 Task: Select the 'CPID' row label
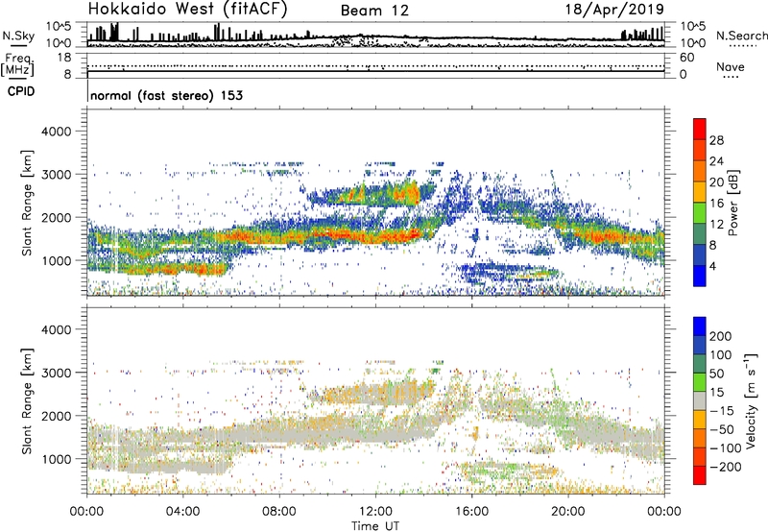(x=21, y=91)
